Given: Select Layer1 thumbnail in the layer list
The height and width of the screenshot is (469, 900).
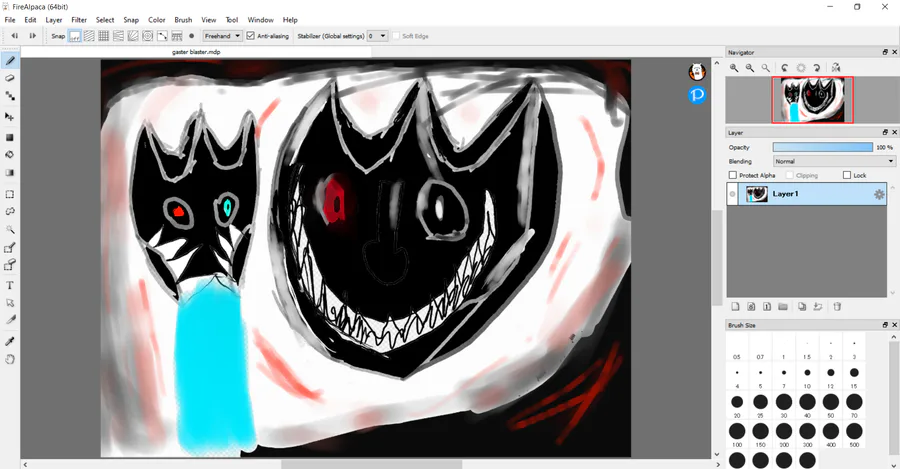Looking at the screenshot, I should pyautogui.click(x=757, y=194).
